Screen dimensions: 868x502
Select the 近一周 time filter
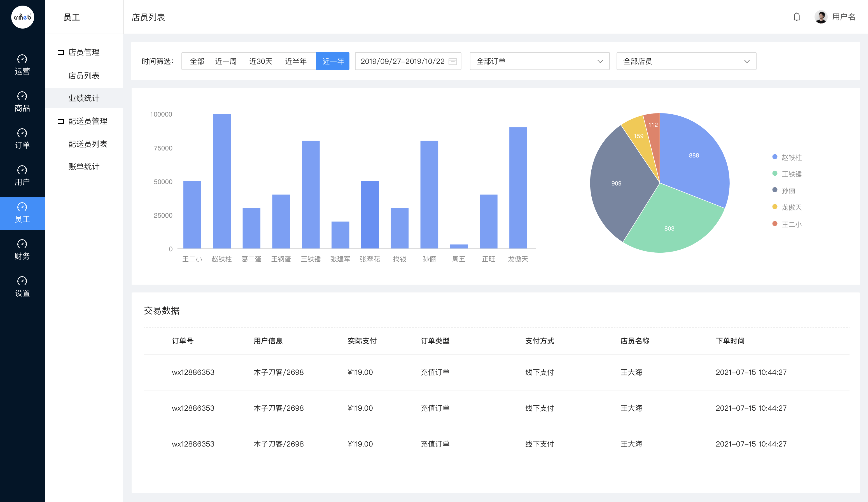[x=226, y=61]
